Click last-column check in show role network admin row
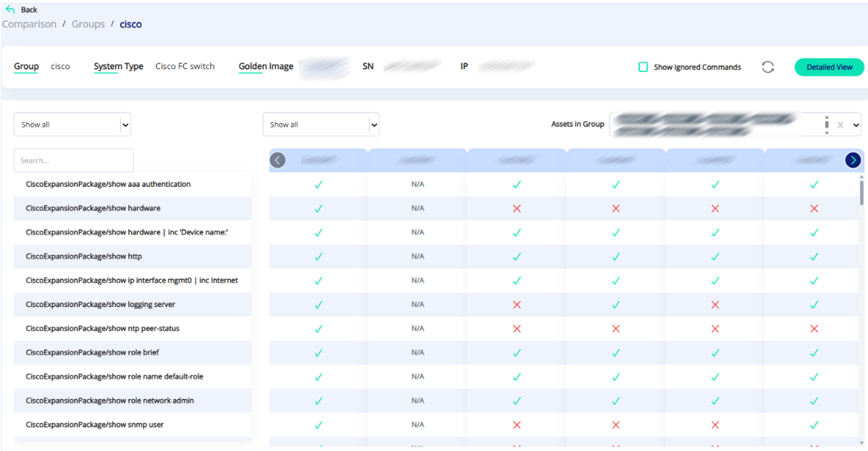868x451 pixels. point(814,401)
